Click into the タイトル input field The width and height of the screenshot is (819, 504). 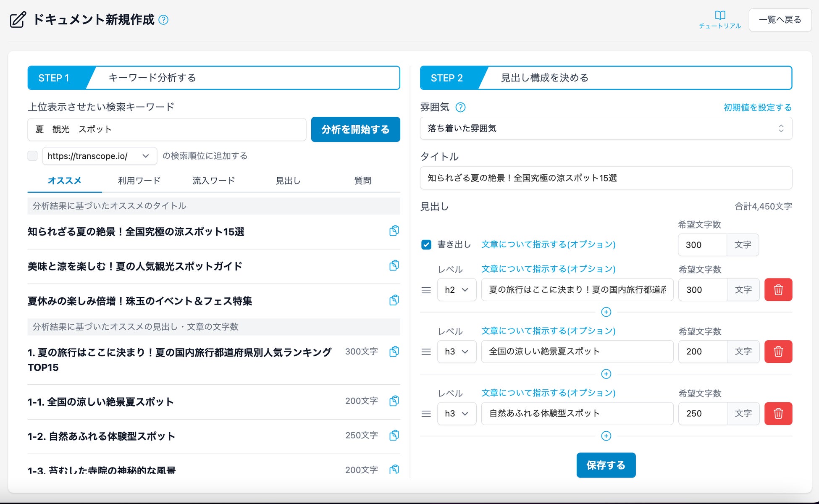click(x=606, y=178)
